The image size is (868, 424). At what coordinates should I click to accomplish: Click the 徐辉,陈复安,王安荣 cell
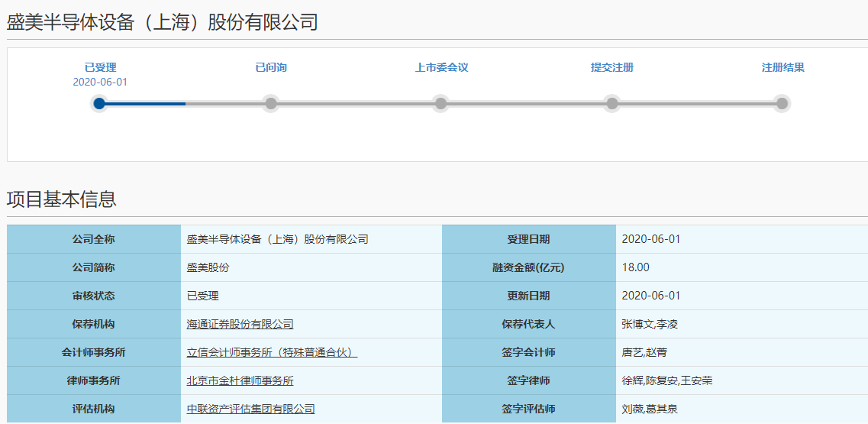(742, 380)
